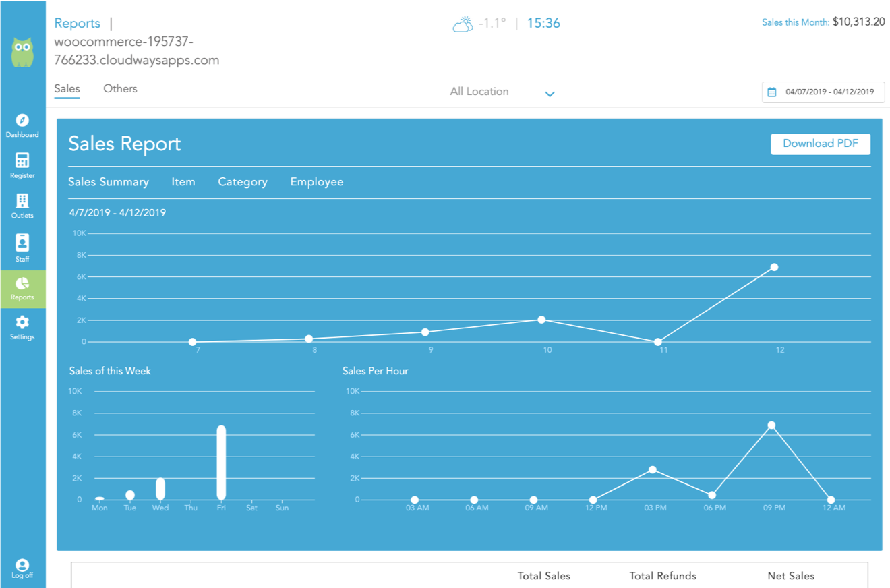The width and height of the screenshot is (890, 588).
Task: Open the Category report tab
Action: 243,182
